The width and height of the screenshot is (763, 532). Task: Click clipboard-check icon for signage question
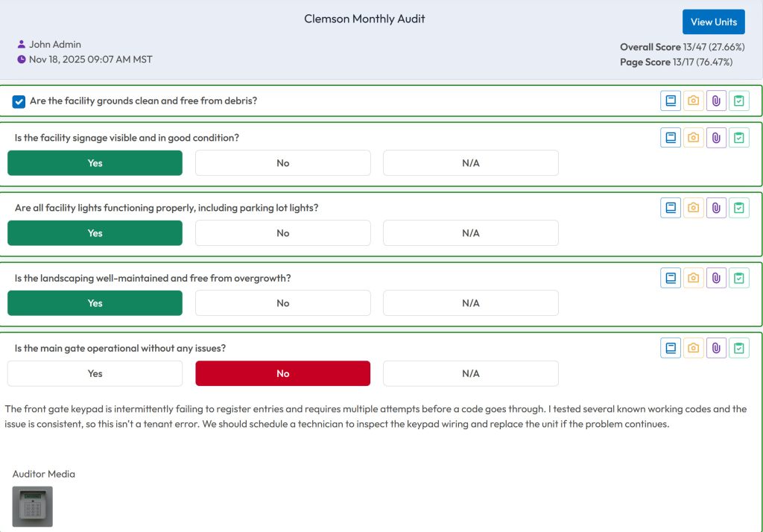[738, 138]
